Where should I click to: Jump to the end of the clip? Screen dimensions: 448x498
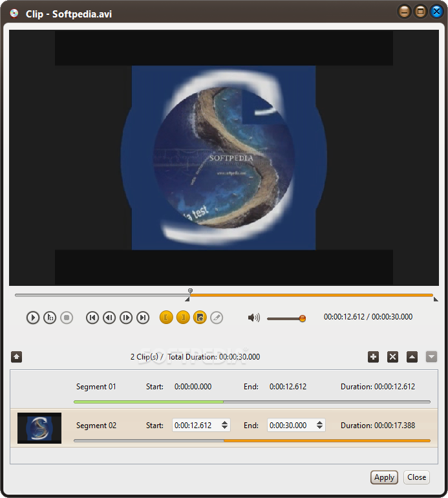coord(143,318)
